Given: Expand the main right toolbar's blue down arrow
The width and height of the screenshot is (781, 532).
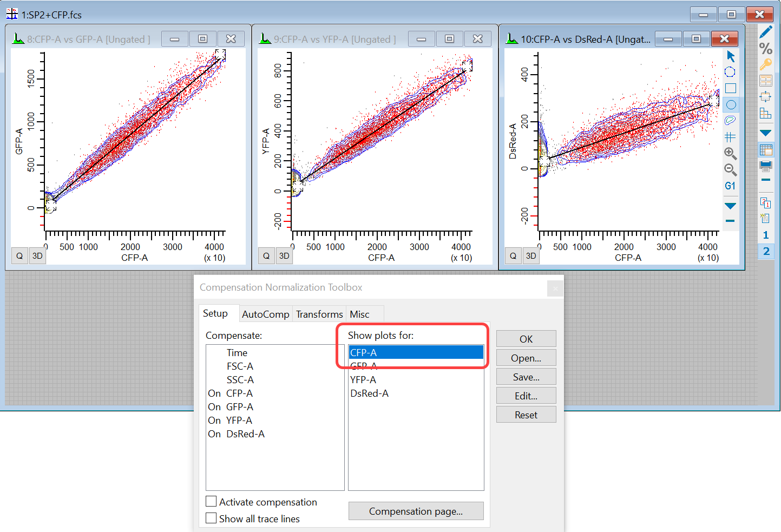Looking at the screenshot, I should 766,133.
